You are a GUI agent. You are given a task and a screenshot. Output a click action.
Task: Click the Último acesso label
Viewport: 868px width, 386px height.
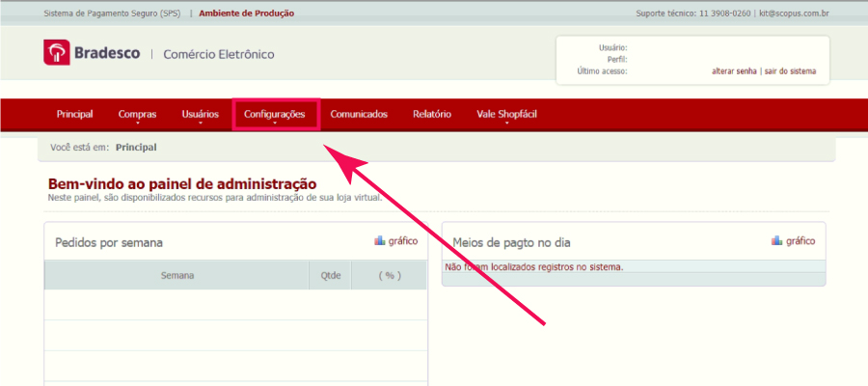click(x=602, y=71)
